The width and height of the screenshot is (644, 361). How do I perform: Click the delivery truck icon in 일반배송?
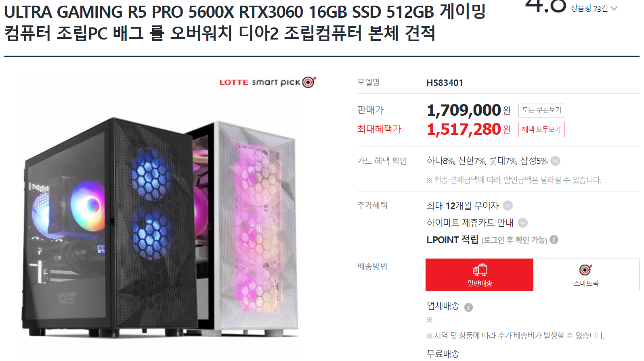click(x=480, y=270)
